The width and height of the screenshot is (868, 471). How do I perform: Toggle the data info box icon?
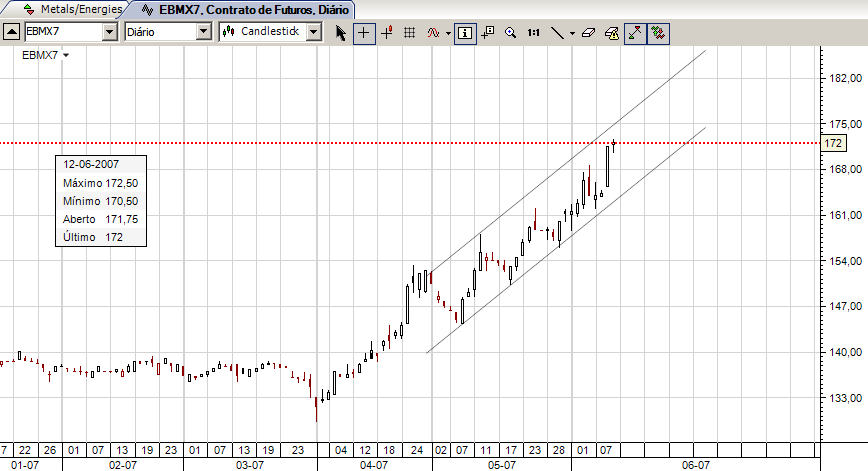465,33
